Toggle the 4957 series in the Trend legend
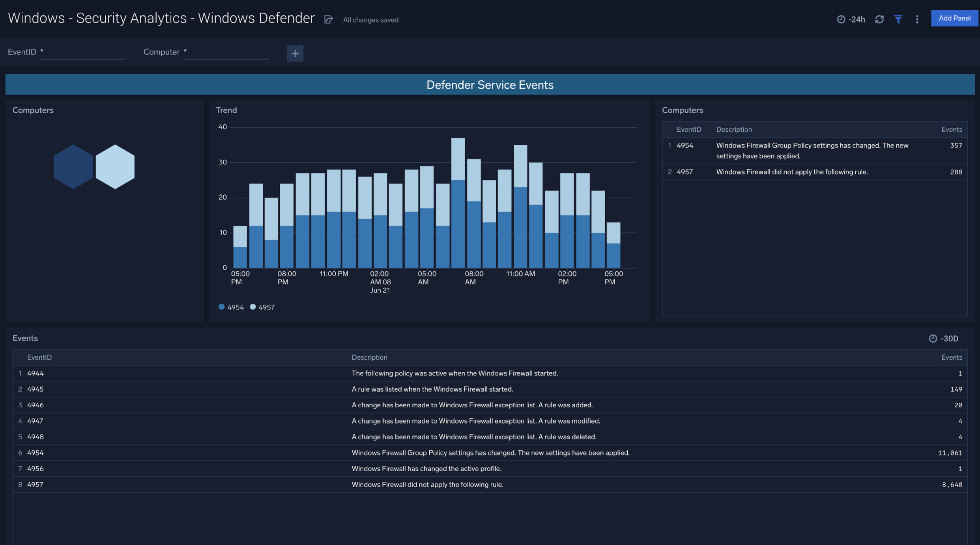This screenshot has height=545, width=980. pyautogui.click(x=263, y=306)
